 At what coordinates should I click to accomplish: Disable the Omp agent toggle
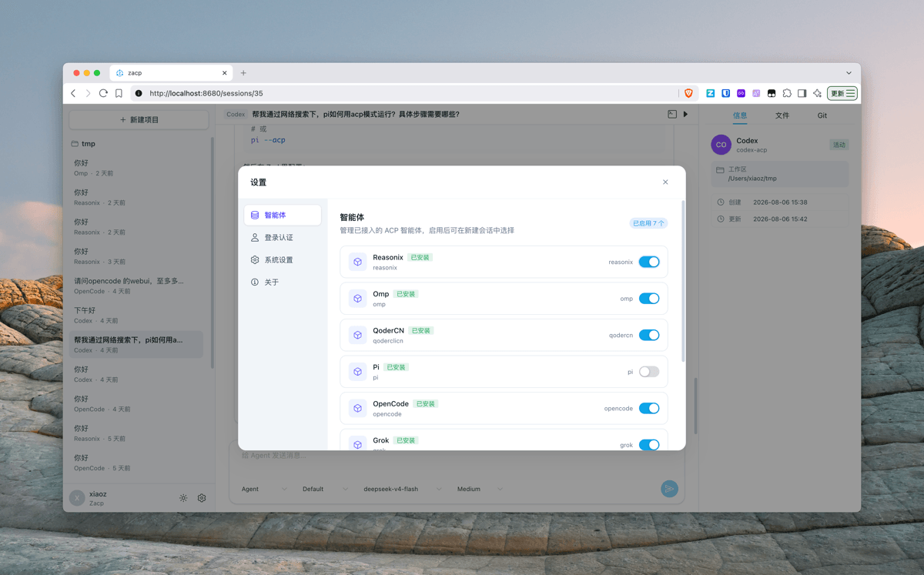(x=649, y=299)
